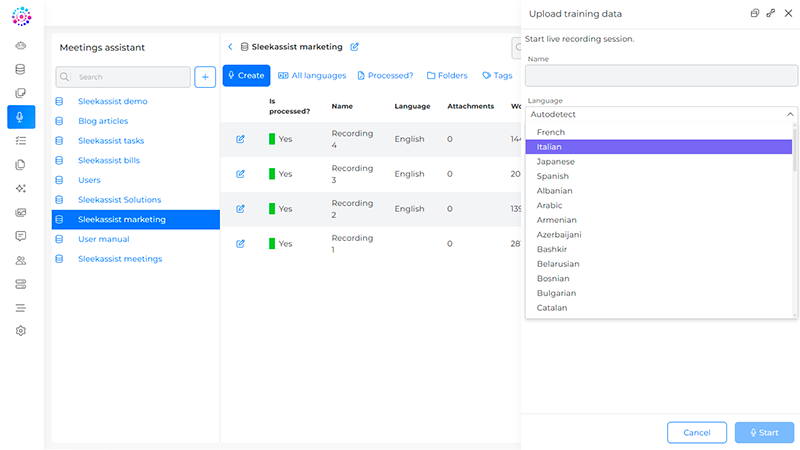The width and height of the screenshot is (800, 450).
Task: Open the Folders filter
Action: 447,76
